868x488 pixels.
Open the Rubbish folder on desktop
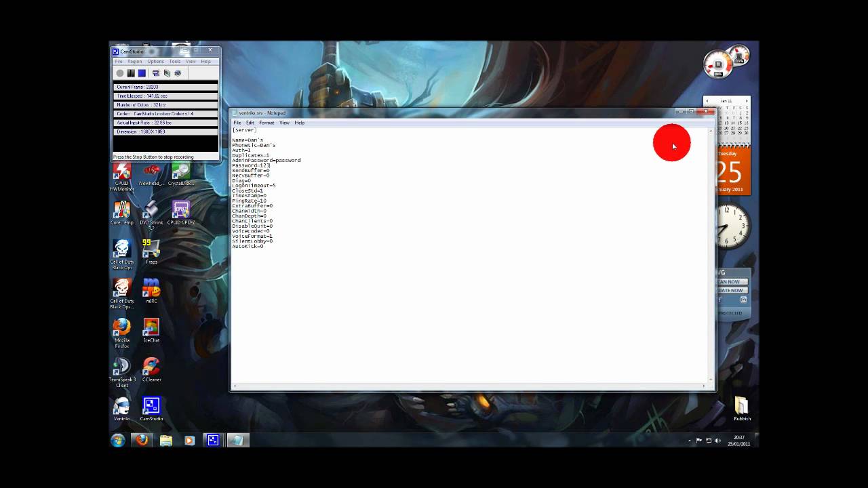pos(742,409)
